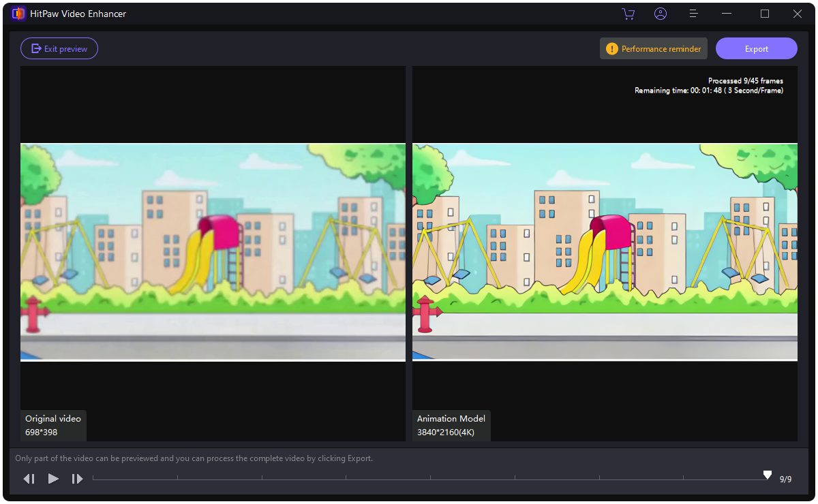Step forward to next frame

click(x=77, y=479)
